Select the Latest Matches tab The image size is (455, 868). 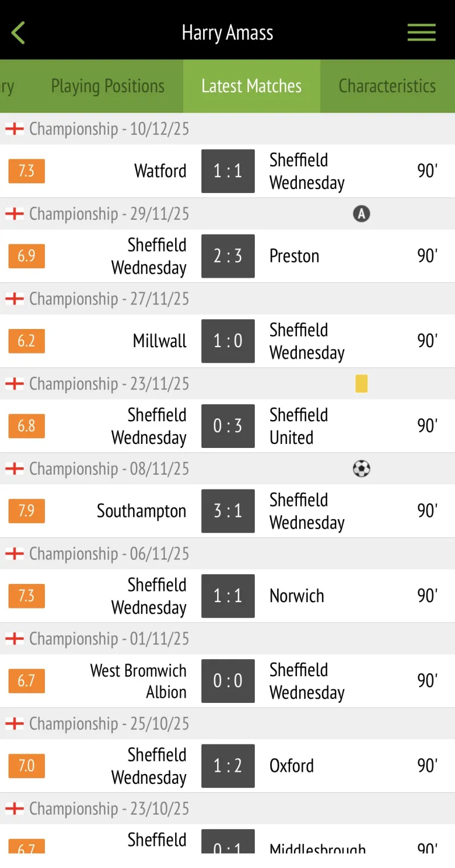[x=251, y=86]
